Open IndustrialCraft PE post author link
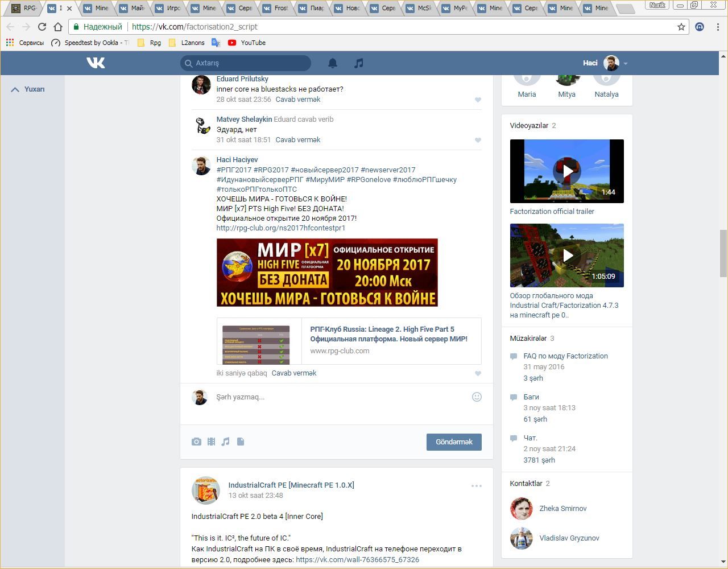This screenshot has width=728, height=569. pos(291,485)
